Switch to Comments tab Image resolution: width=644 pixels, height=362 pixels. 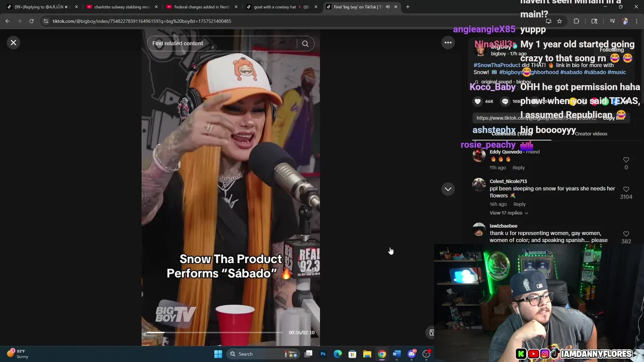click(512, 134)
